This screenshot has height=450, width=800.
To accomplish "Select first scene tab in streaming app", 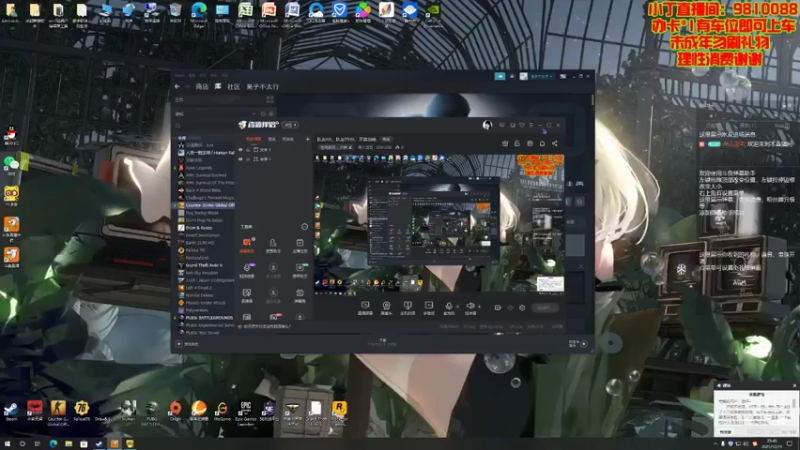I will pyautogui.click(x=254, y=139).
